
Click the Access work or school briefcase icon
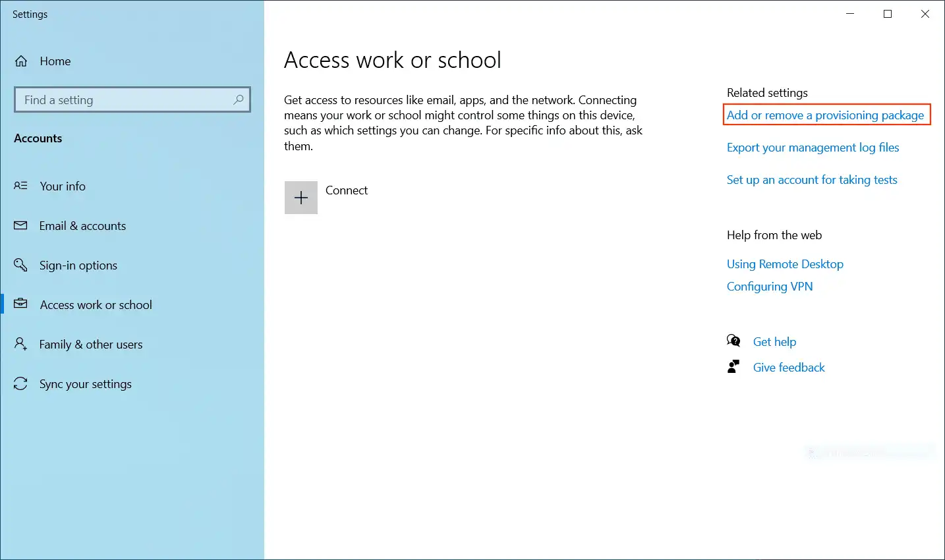click(x=21, y=304)
